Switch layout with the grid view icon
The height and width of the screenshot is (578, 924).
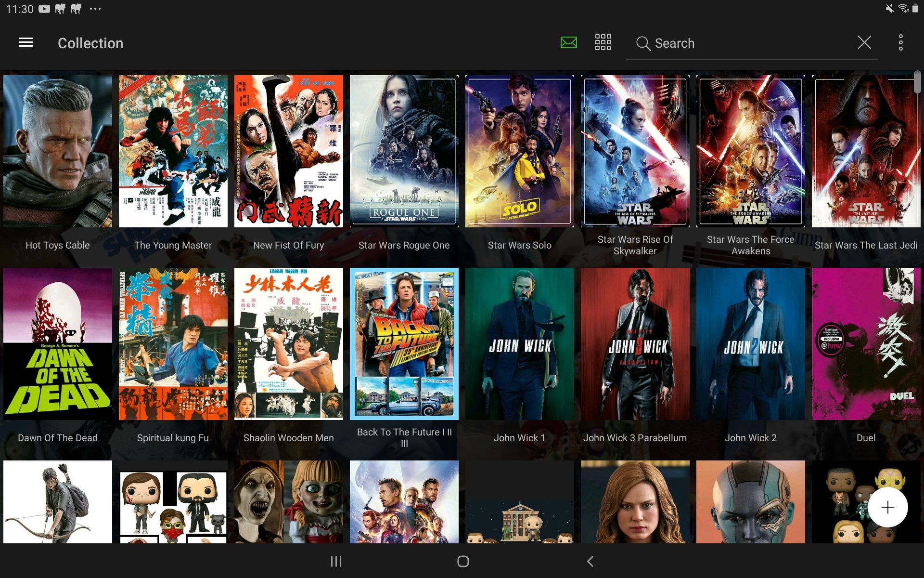click(x=603, y=43)
